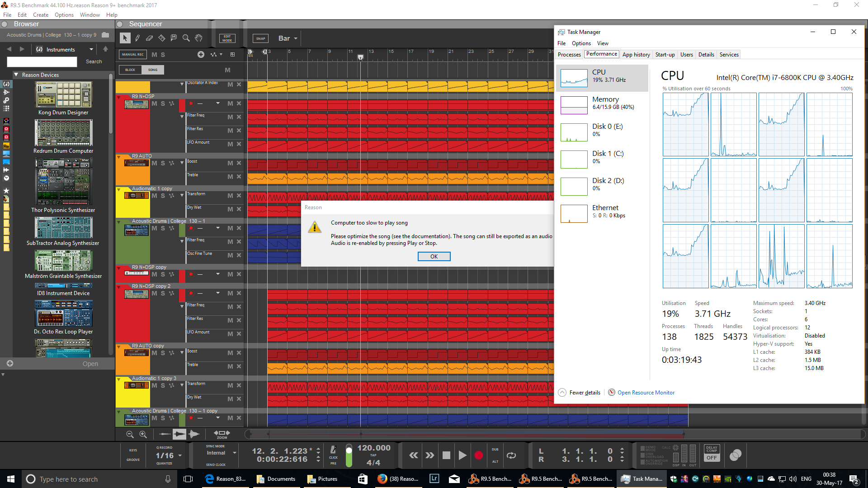The width and height of the screenshot is (868, 488).
Task: Select the Hand tool
Action: [x=198, y=38]
